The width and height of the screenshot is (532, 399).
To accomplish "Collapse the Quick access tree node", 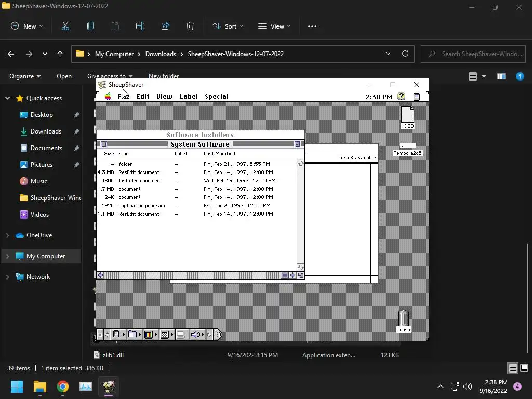I will pyautogui.click(x=7, y=98).
